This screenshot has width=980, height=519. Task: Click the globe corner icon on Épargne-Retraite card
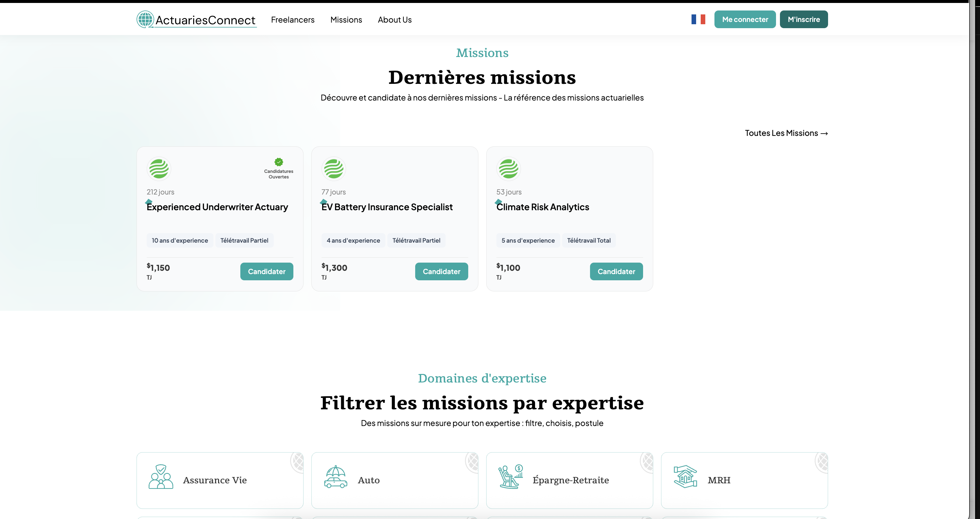point(647,462)
